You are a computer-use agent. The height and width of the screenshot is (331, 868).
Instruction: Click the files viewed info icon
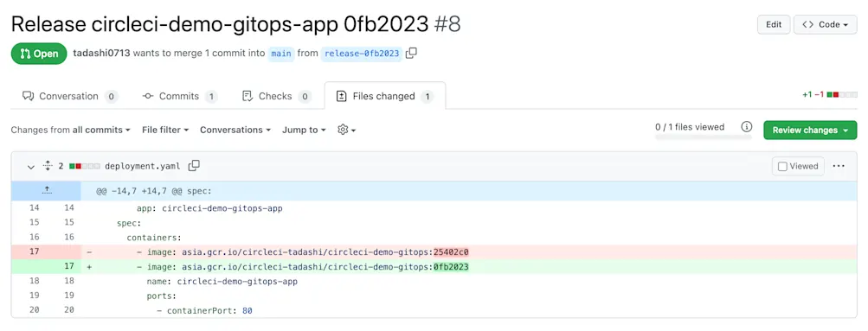coord(747,127)
